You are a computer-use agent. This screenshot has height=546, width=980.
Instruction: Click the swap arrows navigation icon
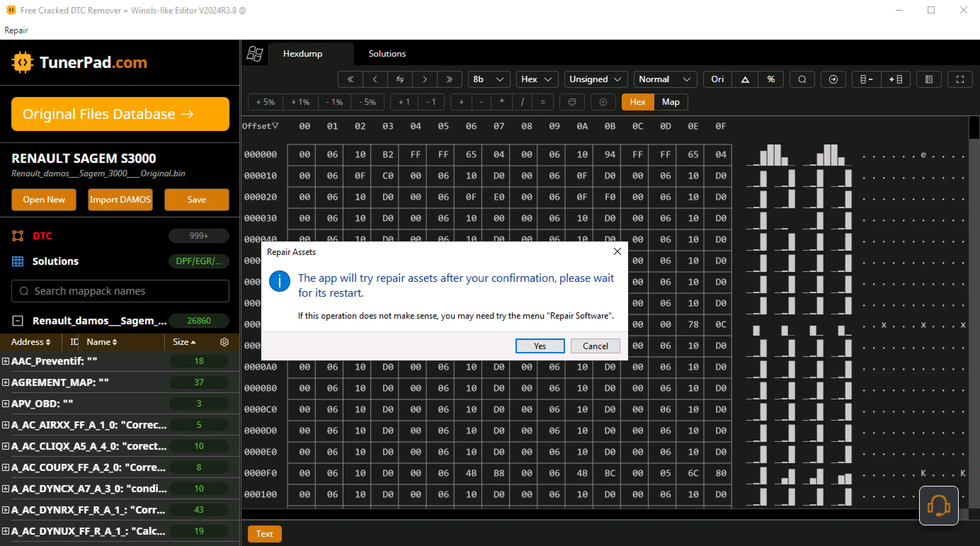pyautogui.click(x=400, y=79)
